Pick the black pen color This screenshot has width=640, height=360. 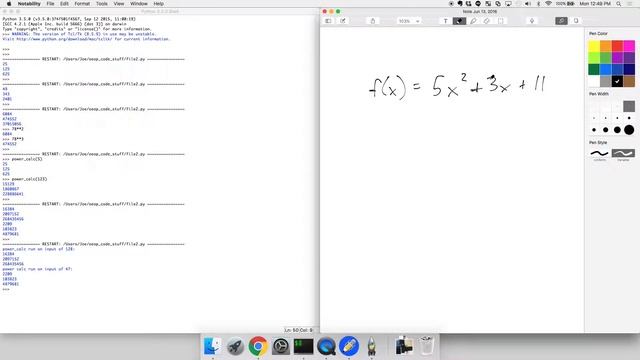coord(617,81)
